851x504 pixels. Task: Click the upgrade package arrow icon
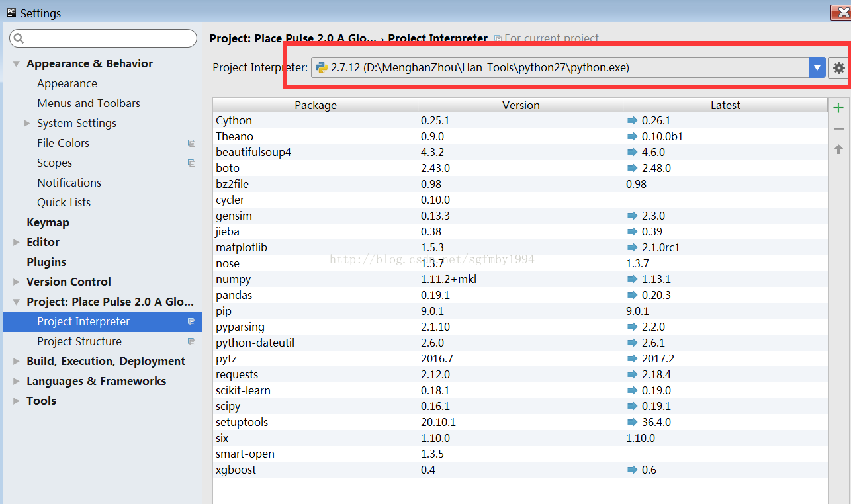(838, 149)
